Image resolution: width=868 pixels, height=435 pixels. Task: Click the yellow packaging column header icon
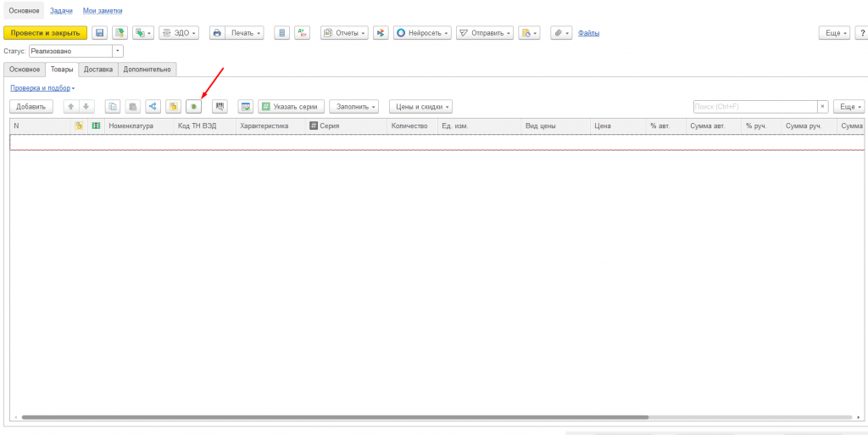click(x=79, y=126)
